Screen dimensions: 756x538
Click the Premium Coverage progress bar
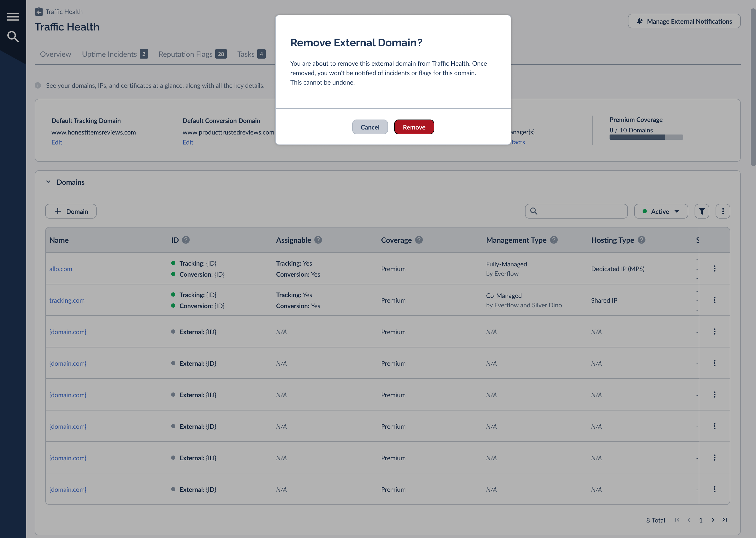coord(646,137)
